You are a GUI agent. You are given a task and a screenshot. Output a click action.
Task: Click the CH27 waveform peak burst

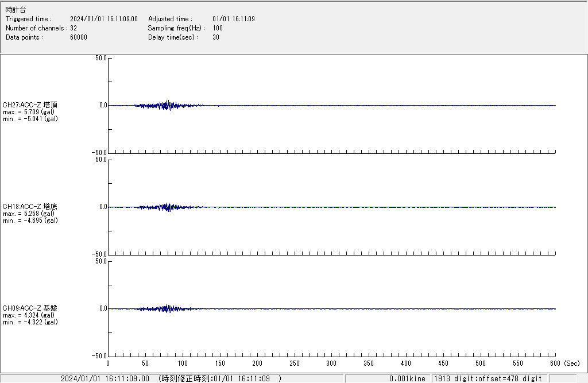point(167,105)
